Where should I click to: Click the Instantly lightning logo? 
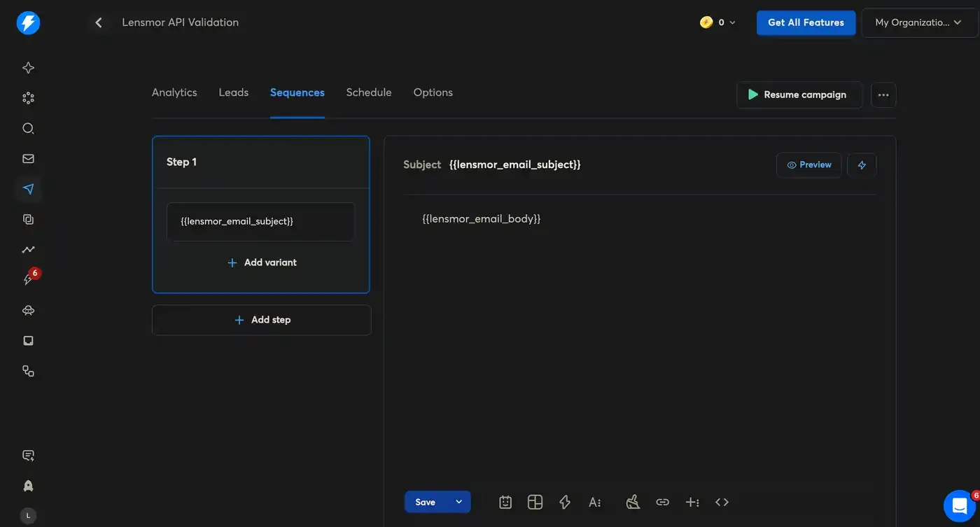pos(28,22)
